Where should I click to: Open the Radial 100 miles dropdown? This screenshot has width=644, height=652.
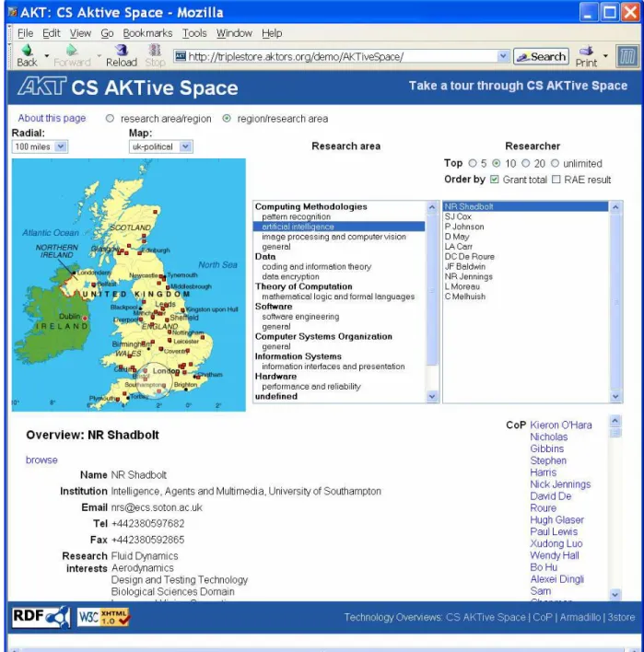click(40, 146)
